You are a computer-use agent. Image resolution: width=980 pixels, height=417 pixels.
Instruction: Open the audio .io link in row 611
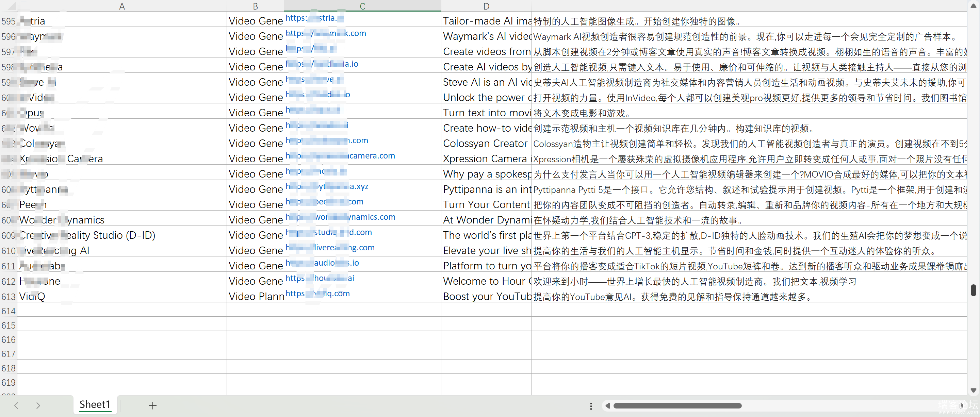[322, 263]
